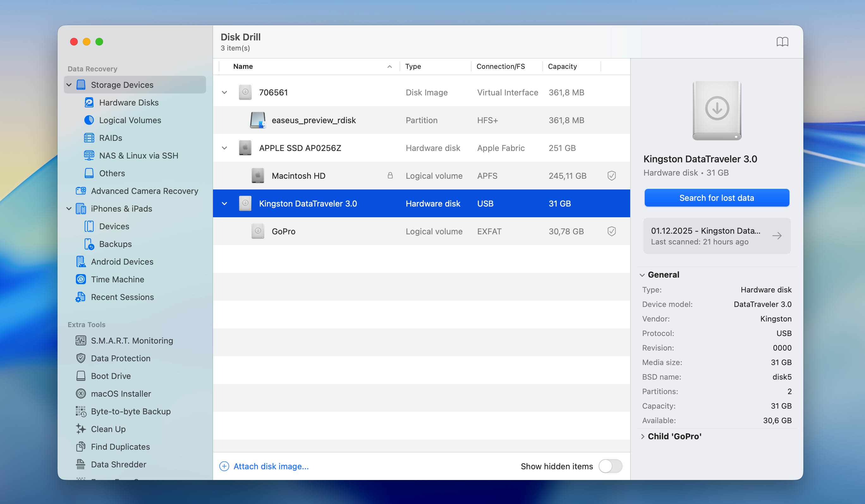Click the Clean Up sparkle icon
The height and width of the screenshot is (504, 865).
81,429
